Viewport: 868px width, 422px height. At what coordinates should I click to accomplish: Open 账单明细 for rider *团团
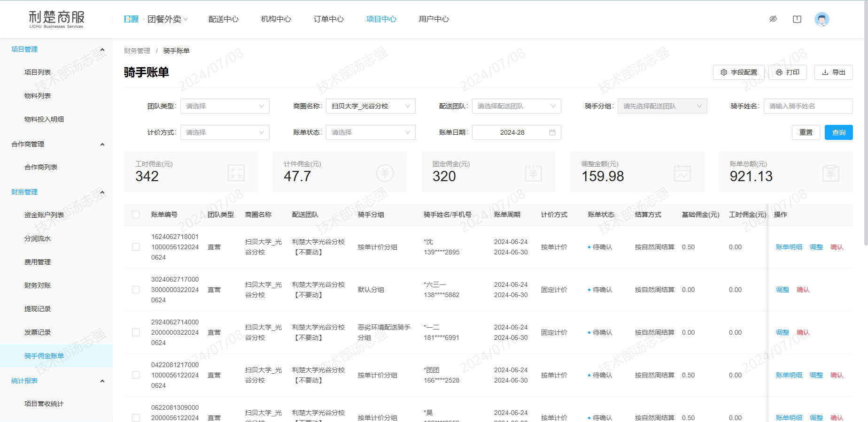[789, 375]
